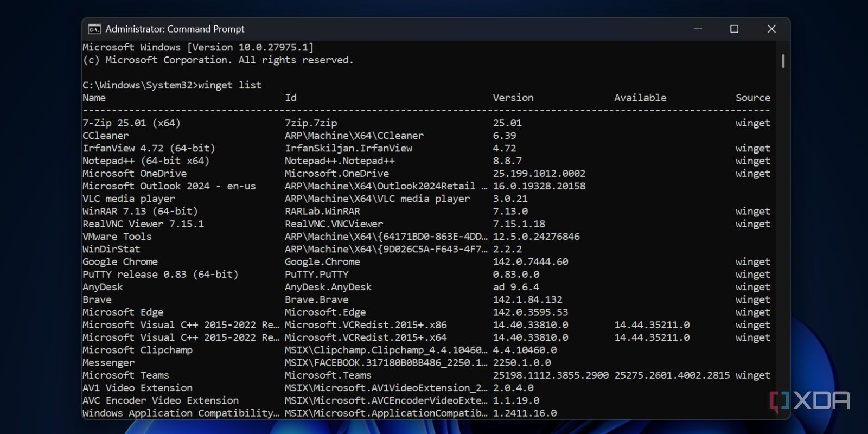Click the 'Version 10.0.27975.1' header line
868x434 pixels.
click(198, 47)
